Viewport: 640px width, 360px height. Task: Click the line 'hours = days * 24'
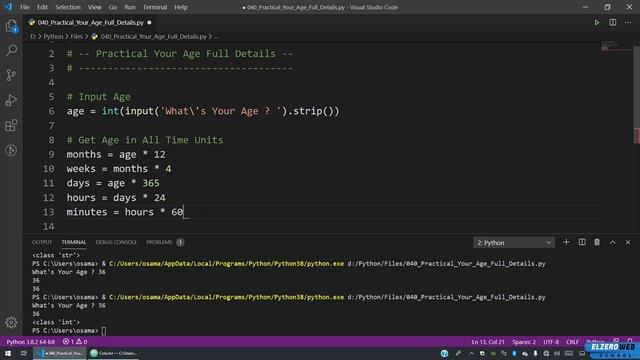pyautogui.click(x=116, y=198)
